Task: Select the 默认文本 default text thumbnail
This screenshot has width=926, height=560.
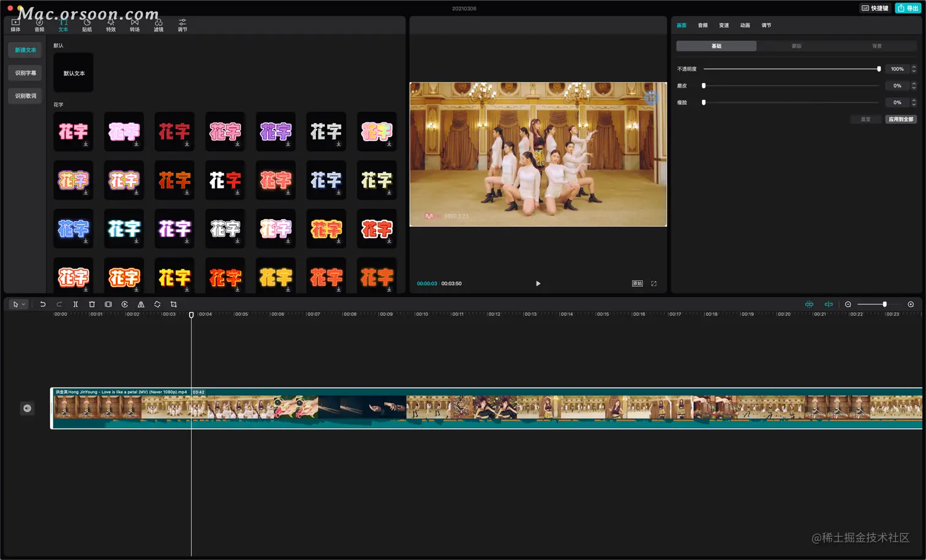Action: 73,73
